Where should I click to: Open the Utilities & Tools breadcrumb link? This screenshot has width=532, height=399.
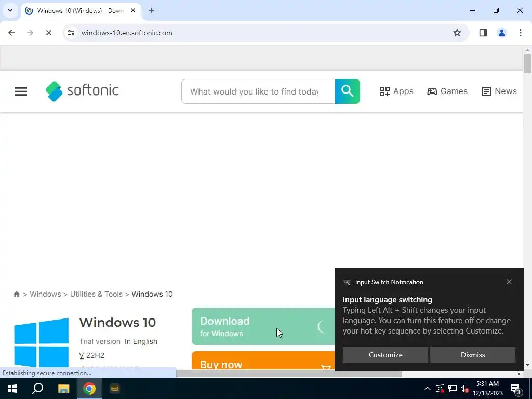pyautogui.click(x=96, y=294)
